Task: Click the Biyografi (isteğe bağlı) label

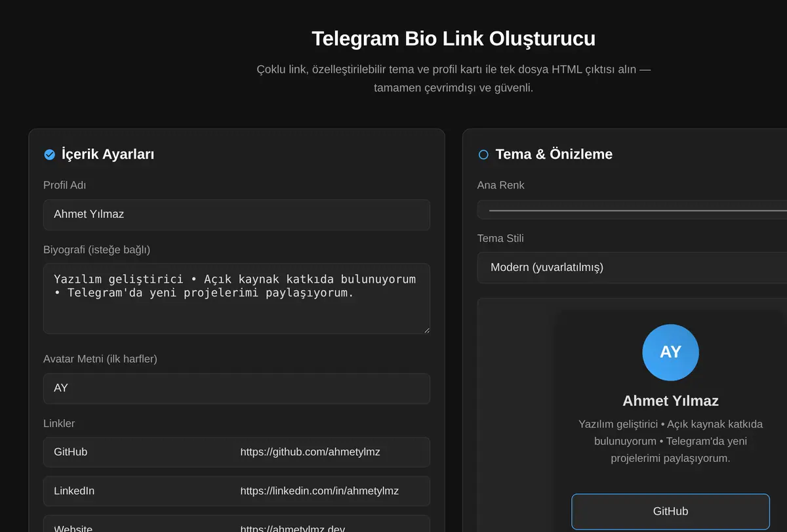Action: tap(97, 250)
